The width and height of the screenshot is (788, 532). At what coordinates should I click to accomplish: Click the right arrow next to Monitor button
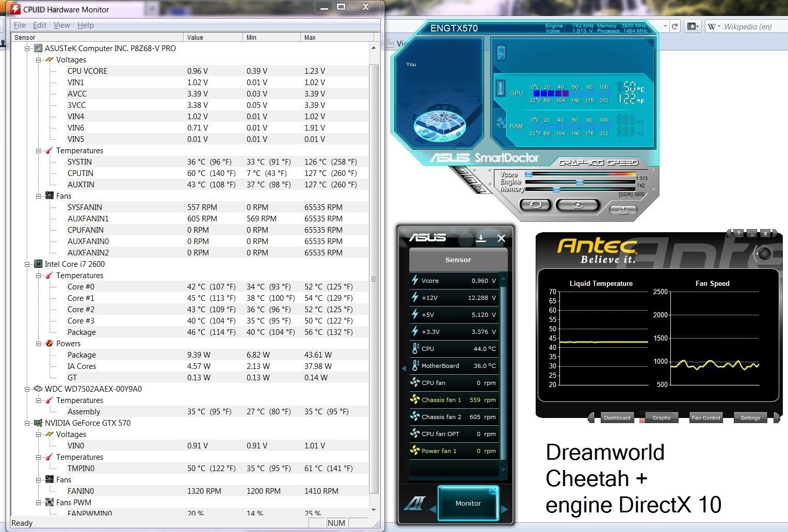tap(504, 509)
